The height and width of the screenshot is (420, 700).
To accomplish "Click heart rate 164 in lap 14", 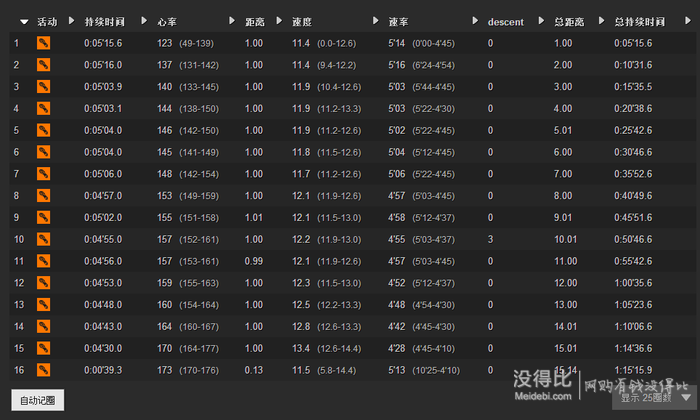I will tap(164, 326).
